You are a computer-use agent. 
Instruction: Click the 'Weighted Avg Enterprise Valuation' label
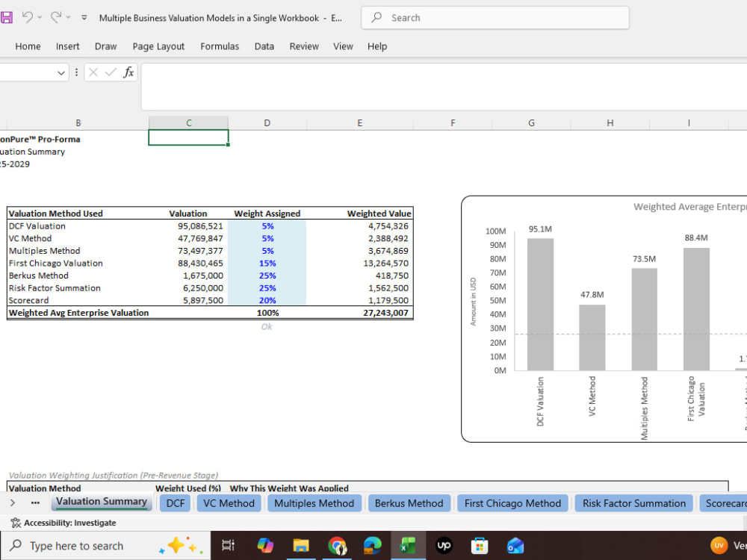78,313
